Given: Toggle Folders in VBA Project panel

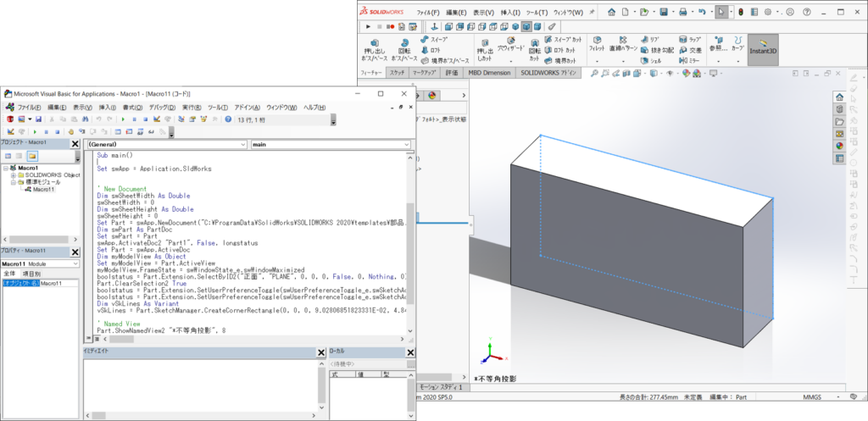Looking at the screenshot, I should (33, 157).
